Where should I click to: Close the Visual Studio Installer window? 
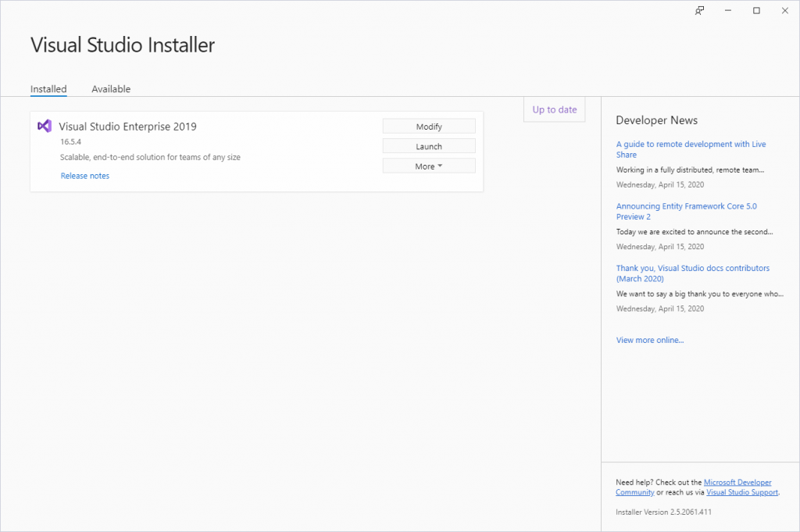click(x=785, y=11)
